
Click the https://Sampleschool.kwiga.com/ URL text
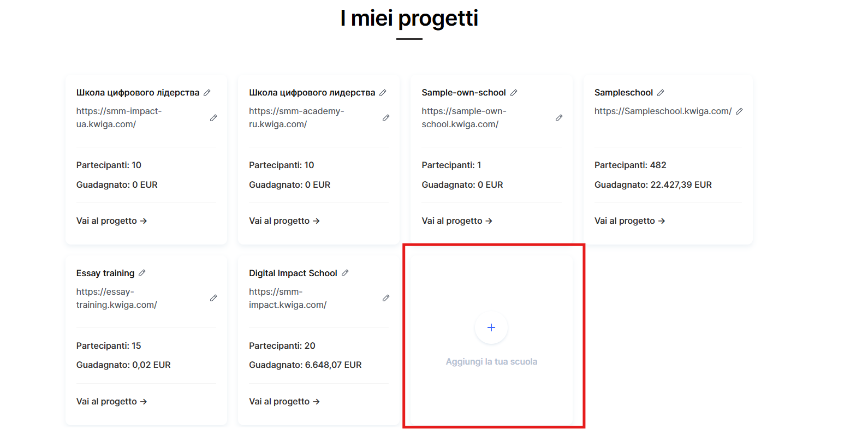(x=663, y=111)
